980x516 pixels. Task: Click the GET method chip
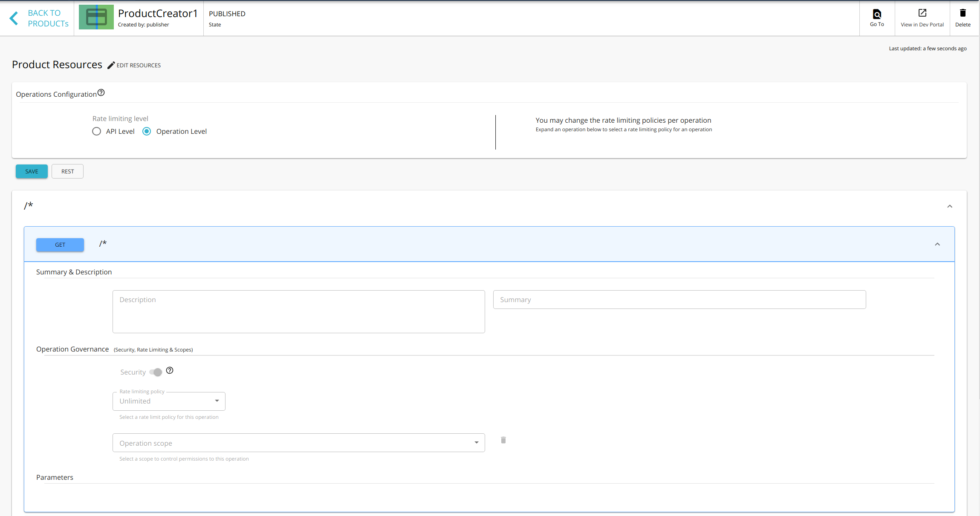tap(60, 245)
